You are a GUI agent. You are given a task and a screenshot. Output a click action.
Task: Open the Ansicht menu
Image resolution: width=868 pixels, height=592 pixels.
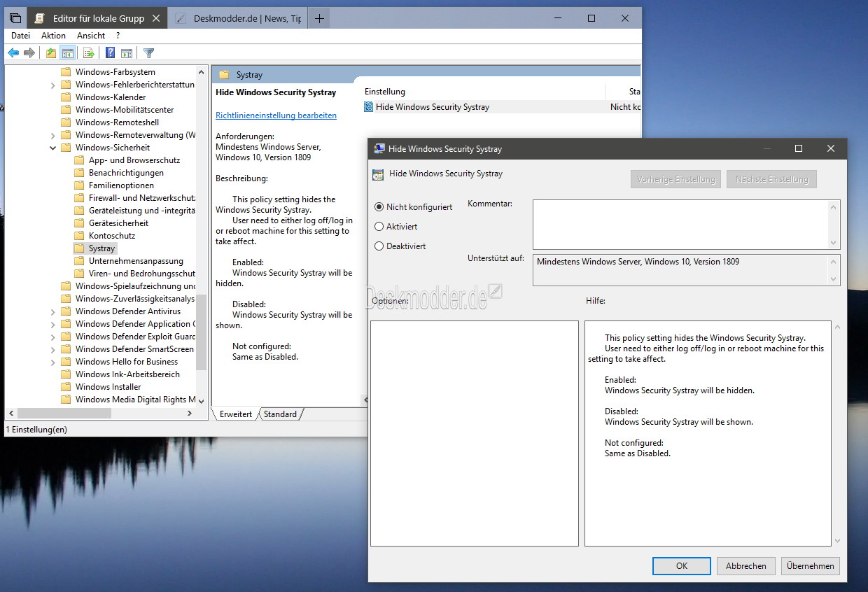pyautogui.click(x=91, y=36)
